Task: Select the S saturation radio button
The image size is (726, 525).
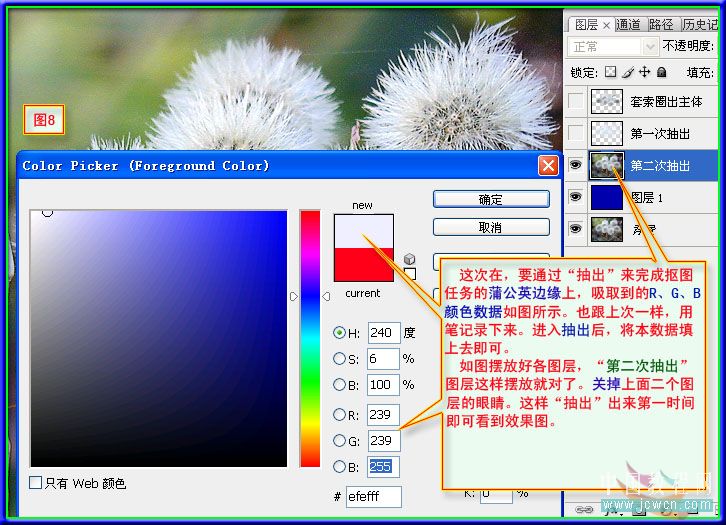Action: pos(339,358)
